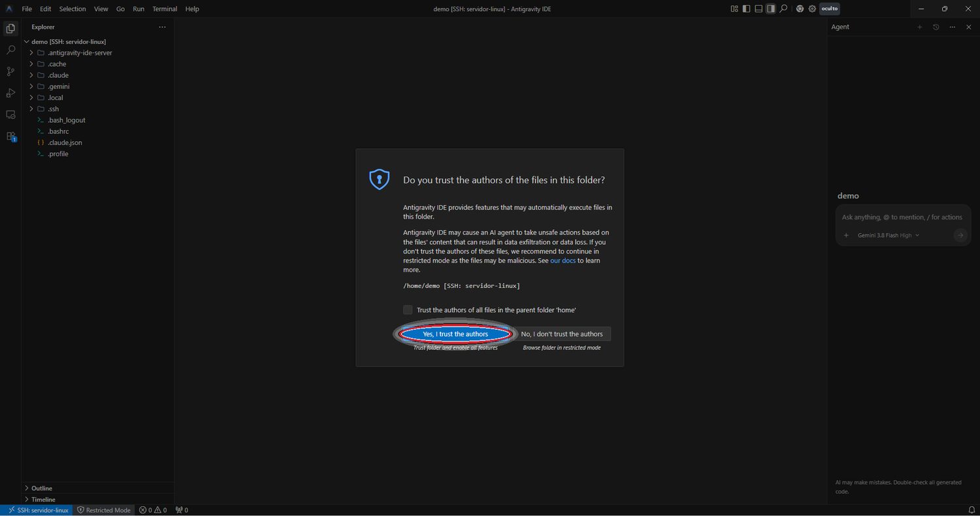Toggle the bottom panel layout icon
980x516 pixels.
click(x=759, y=8)
